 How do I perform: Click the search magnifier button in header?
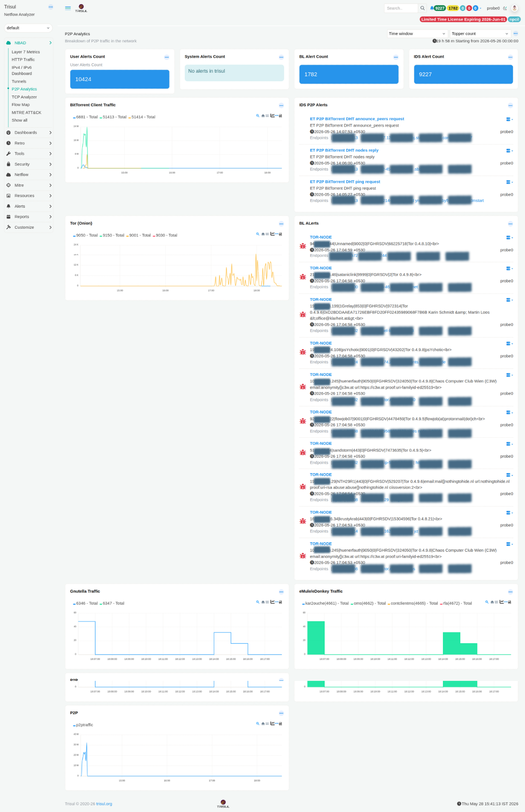(x=422, y=8)
